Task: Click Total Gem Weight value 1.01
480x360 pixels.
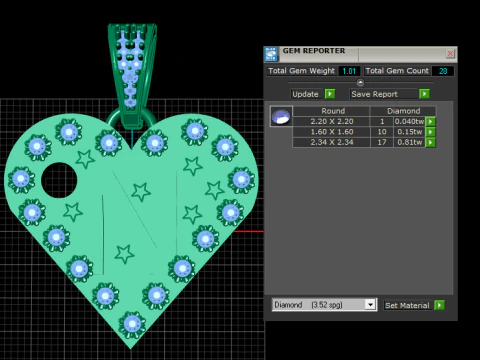Action: (x=349, y=71)
